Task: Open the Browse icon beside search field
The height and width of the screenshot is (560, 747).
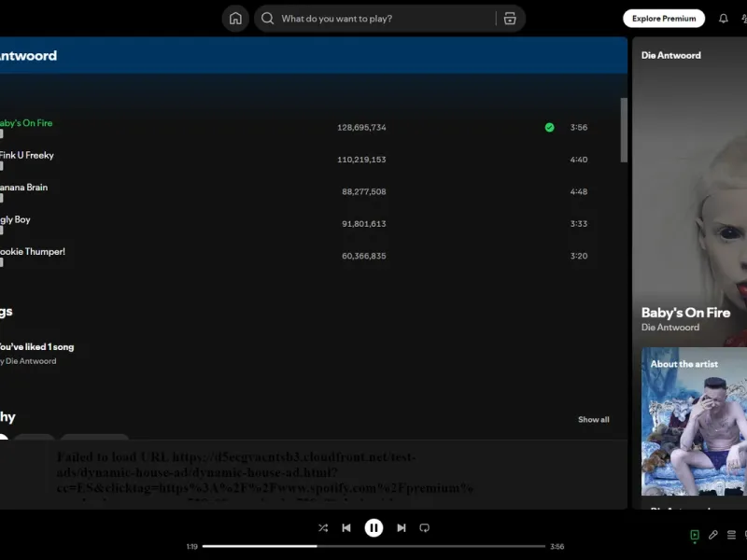Action: click(510, 19)
